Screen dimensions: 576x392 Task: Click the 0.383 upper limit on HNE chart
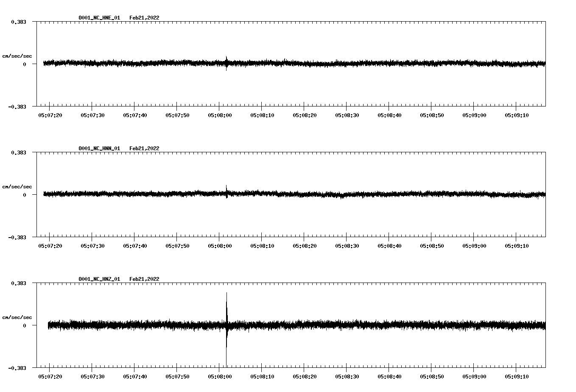(18, 22)
